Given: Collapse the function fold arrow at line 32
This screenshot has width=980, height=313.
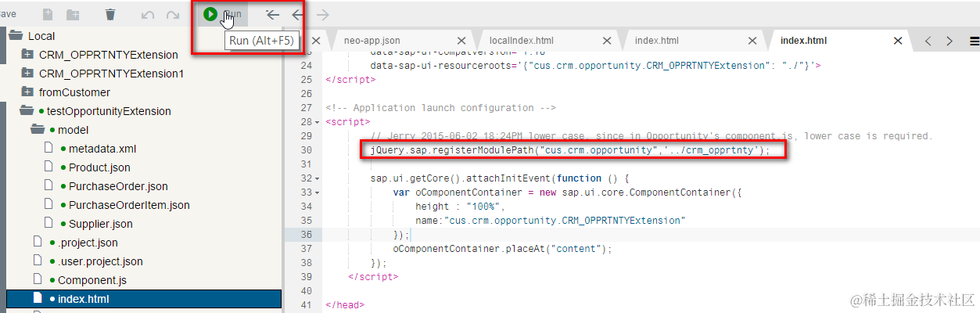Looking at the screenshot, I should tap(317, 178).
